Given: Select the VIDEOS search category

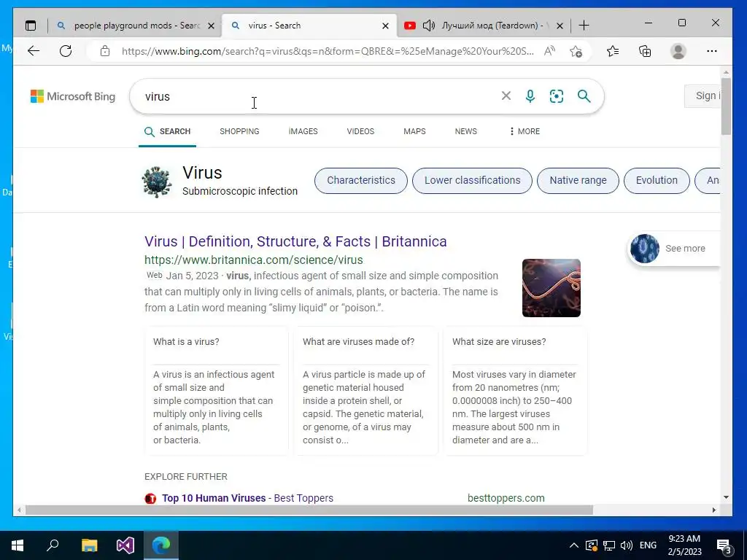Looking at the screenshot, I should point(360,131).
